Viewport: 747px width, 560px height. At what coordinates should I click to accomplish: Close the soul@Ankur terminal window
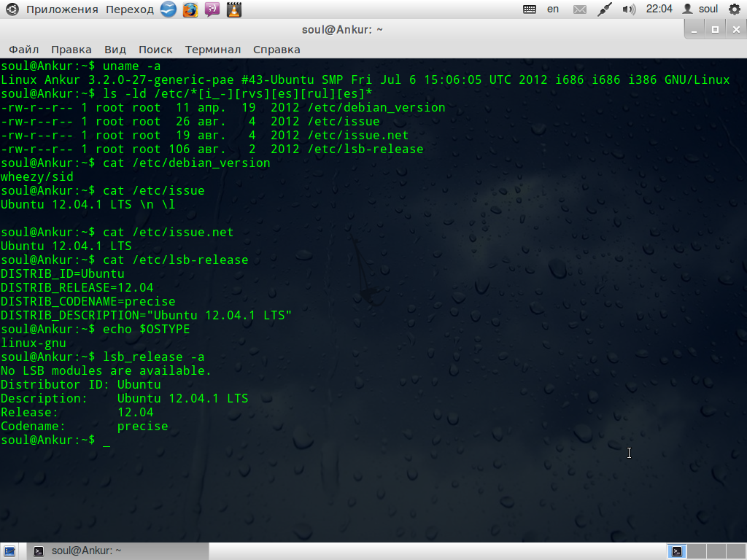(736, 30)
